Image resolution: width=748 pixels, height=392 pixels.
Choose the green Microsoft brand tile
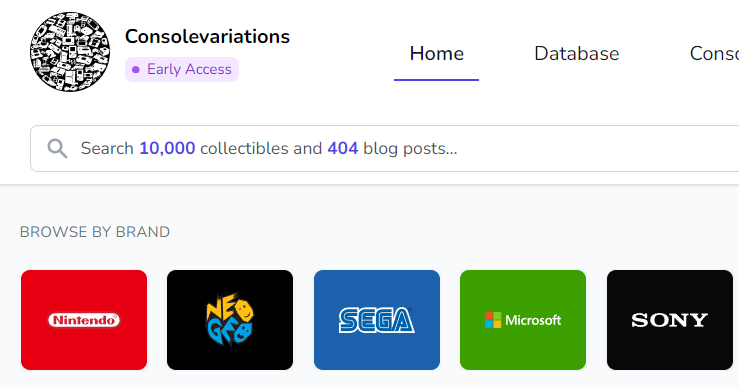(523, 320)
